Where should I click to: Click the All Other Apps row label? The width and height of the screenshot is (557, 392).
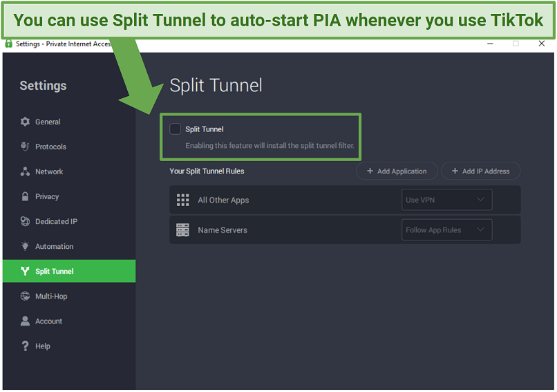(223, 200)
